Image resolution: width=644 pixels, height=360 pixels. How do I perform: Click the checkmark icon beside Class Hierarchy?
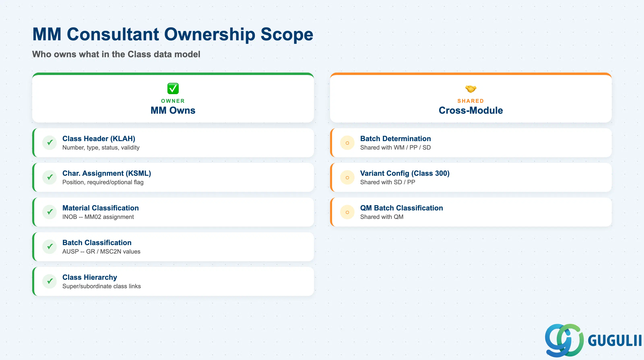point(50,281)
